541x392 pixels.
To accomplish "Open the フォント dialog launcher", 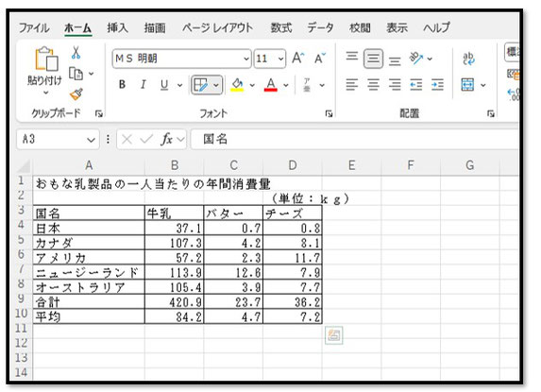I will coord(329,113).
